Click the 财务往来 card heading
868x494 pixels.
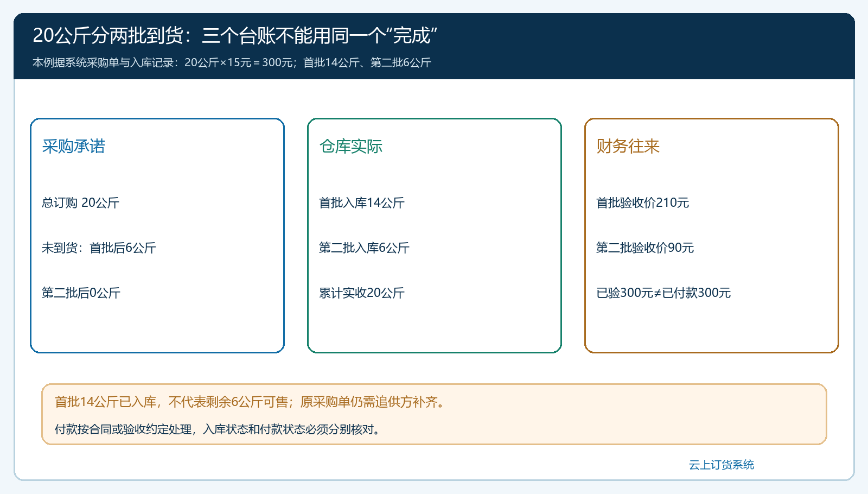(x=628, y=146)
